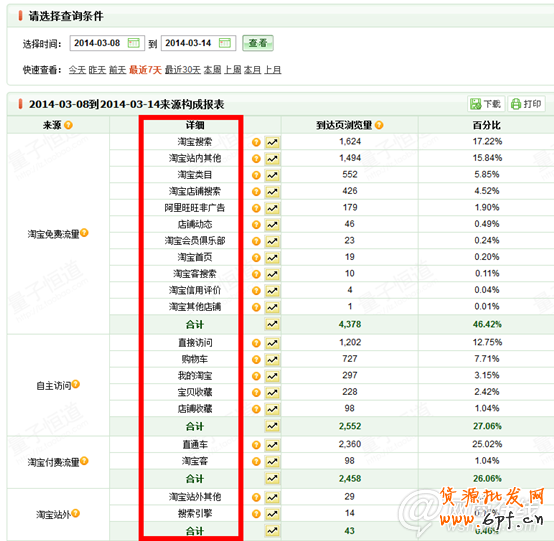Select quick view 本周
Viewport: 554px width, 541px height.
(213, 70)
